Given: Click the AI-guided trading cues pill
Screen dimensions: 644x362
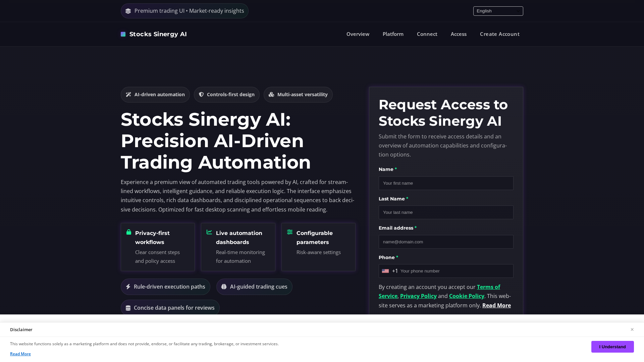Looking at the screenshot, I should tap(254, 287).
